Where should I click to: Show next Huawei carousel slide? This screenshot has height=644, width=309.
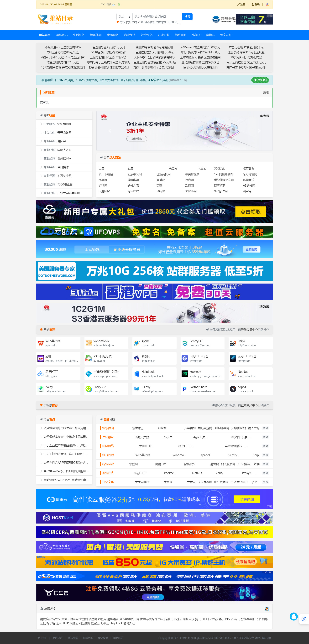(259, 131)
